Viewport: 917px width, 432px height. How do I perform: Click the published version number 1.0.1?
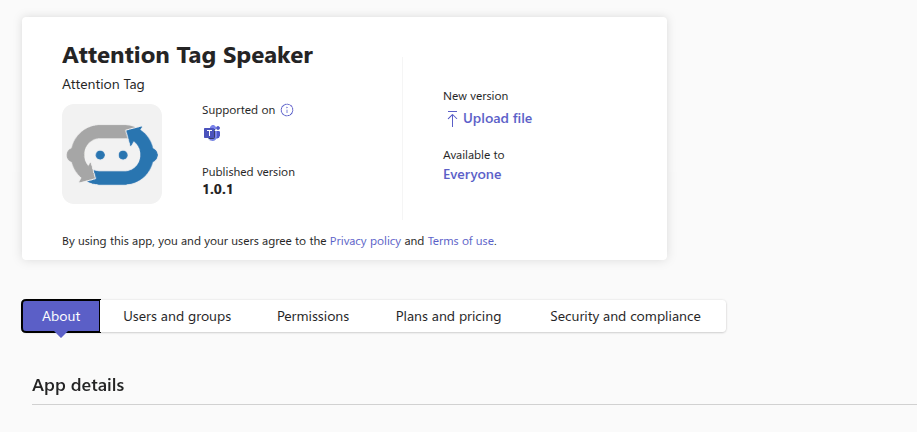tap(217, 189)
